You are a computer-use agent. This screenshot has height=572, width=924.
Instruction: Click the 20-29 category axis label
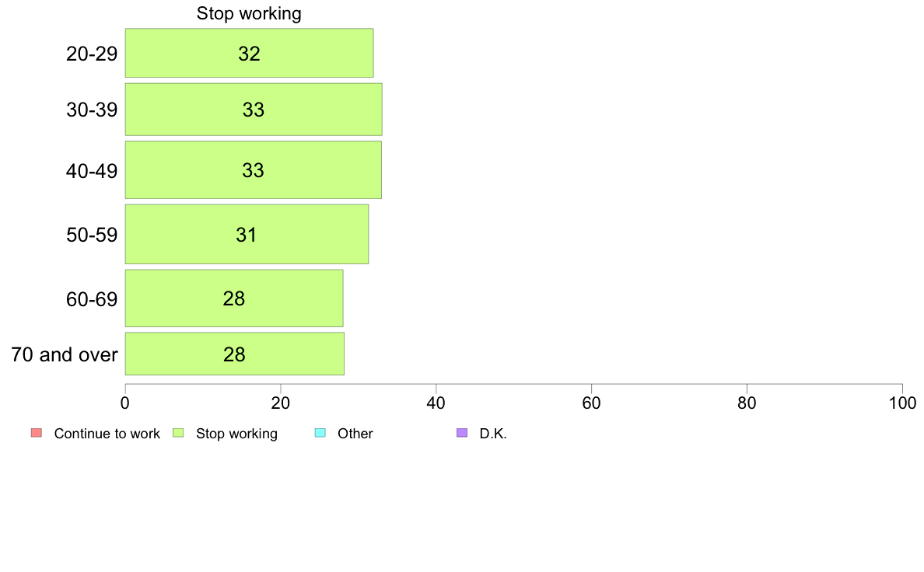pos(91,54)
